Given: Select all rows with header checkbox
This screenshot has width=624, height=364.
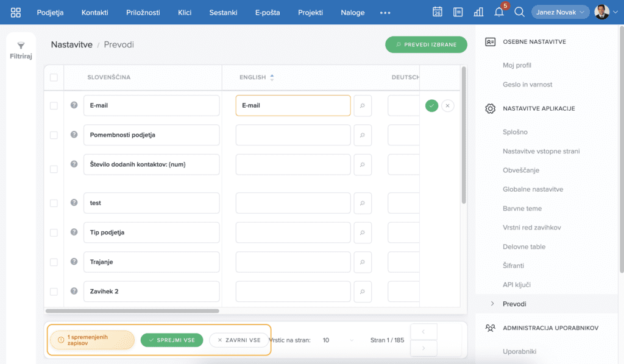Looking at the screenshot, I should [x=54, y=77].
